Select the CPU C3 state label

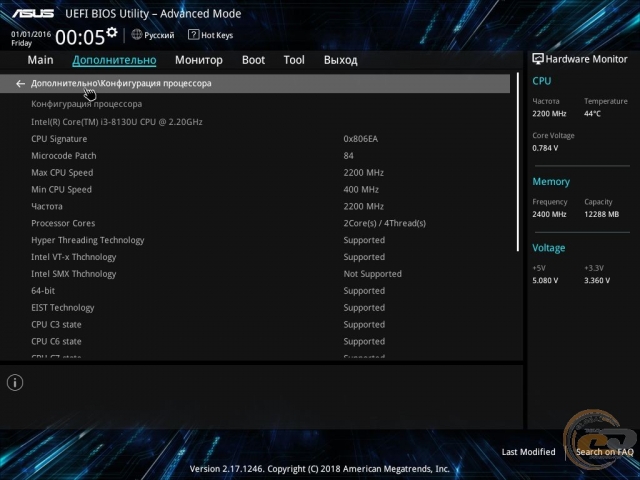[x=56, y=324]
